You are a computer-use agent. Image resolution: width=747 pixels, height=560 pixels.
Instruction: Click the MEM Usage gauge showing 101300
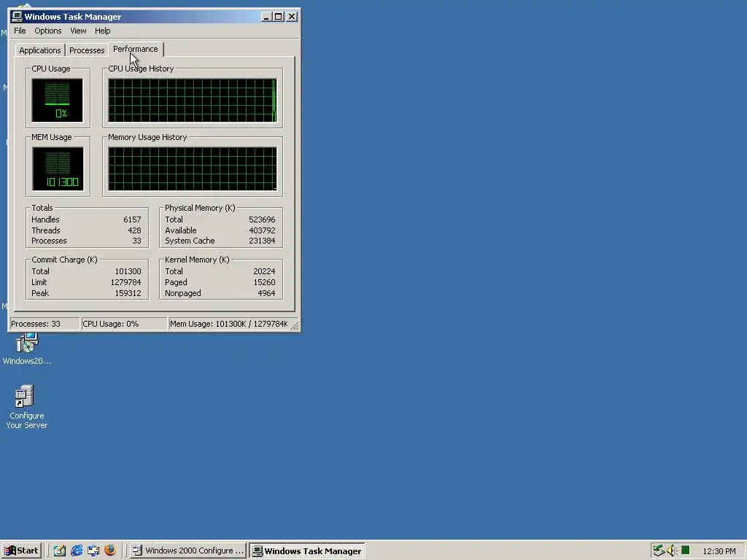[58, 168]
